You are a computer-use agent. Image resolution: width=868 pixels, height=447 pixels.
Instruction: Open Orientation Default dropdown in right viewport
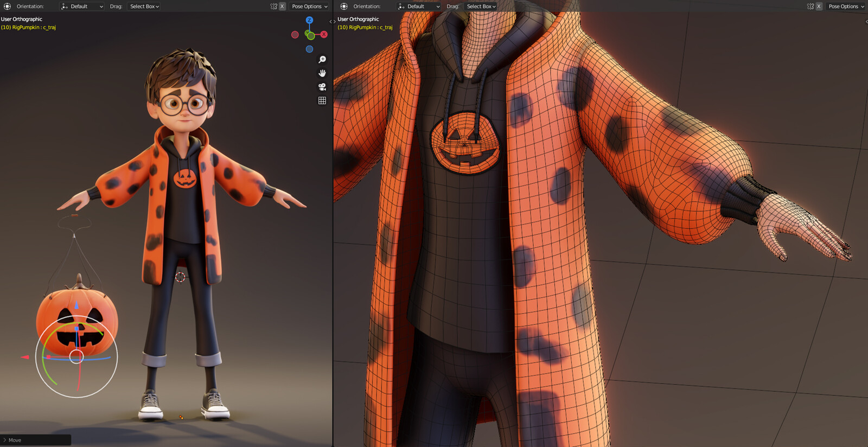419,7
